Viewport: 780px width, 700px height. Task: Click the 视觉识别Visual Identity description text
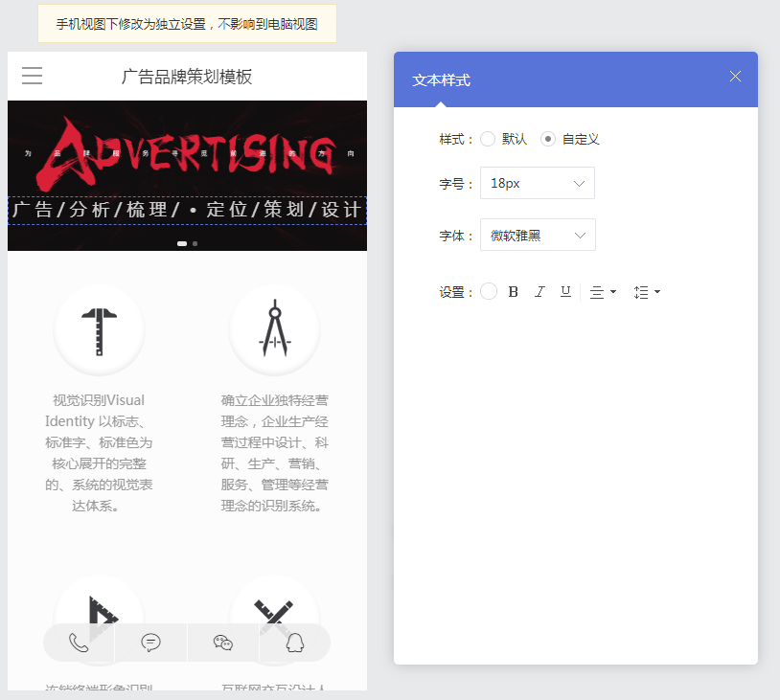pos(99,453)
